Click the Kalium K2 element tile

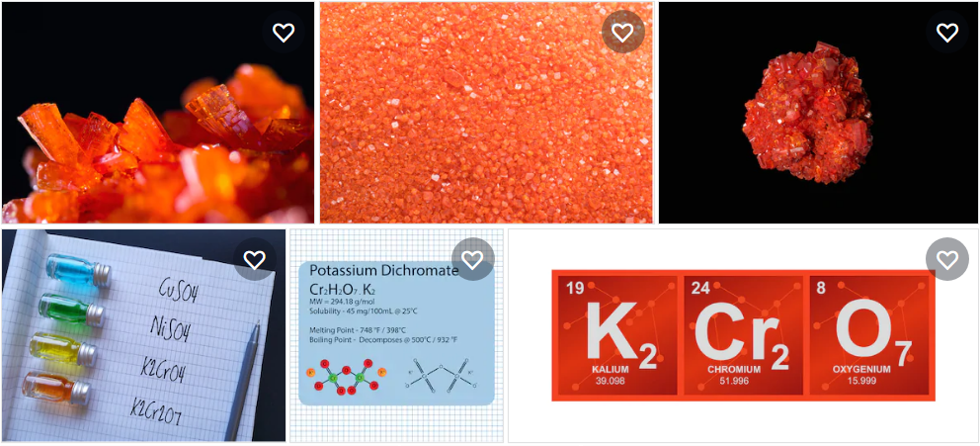617,335
